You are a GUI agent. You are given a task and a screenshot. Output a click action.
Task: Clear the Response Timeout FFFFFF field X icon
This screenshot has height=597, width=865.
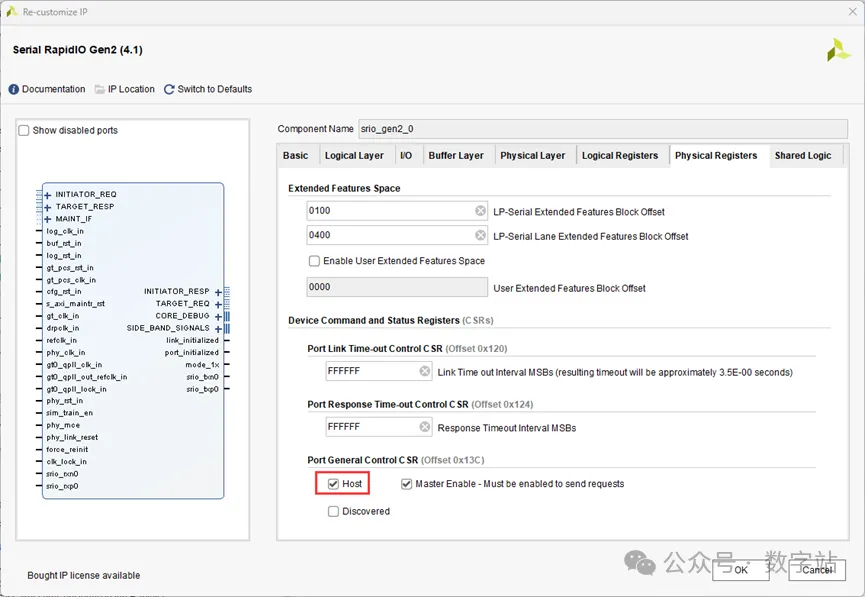pyautogui.click(x=424, y=427)
